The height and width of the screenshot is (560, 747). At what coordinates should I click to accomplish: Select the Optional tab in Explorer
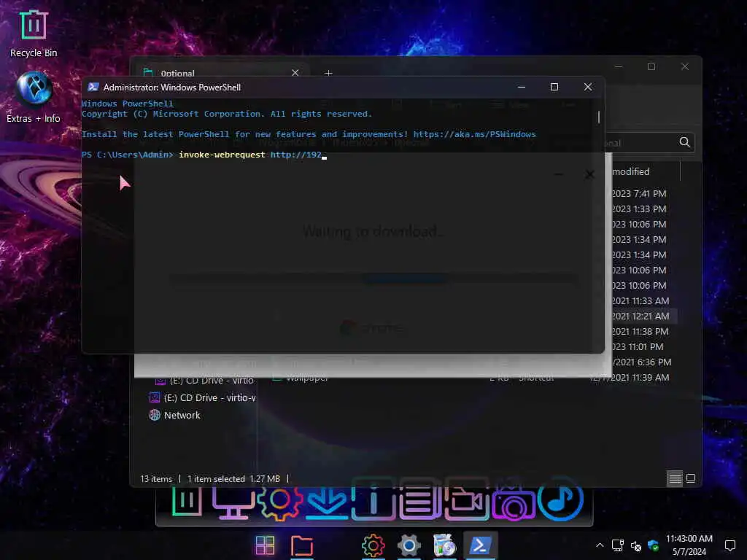point(222,73)
